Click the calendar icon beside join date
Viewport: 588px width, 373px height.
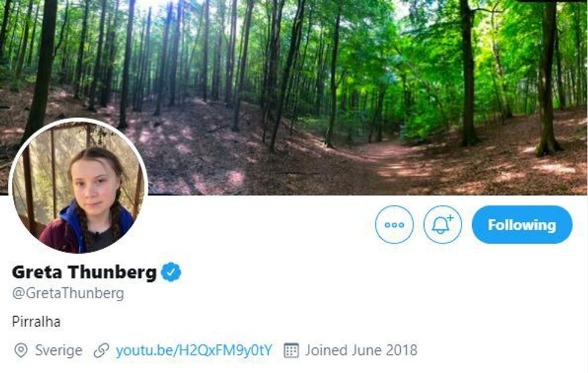pyautogui.click(x=291, y=350)
